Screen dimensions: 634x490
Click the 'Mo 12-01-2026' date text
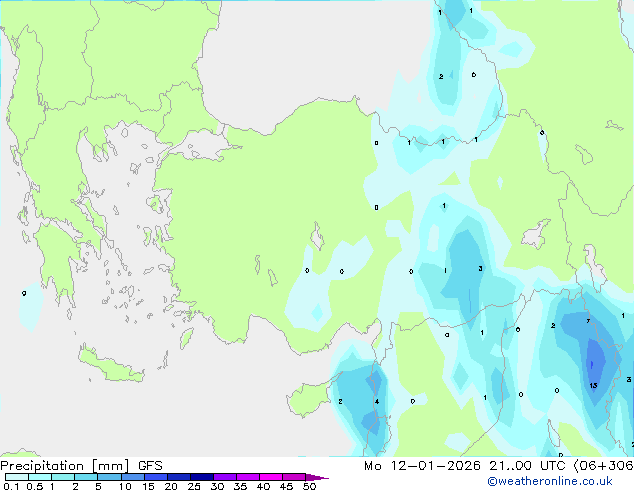422,466
